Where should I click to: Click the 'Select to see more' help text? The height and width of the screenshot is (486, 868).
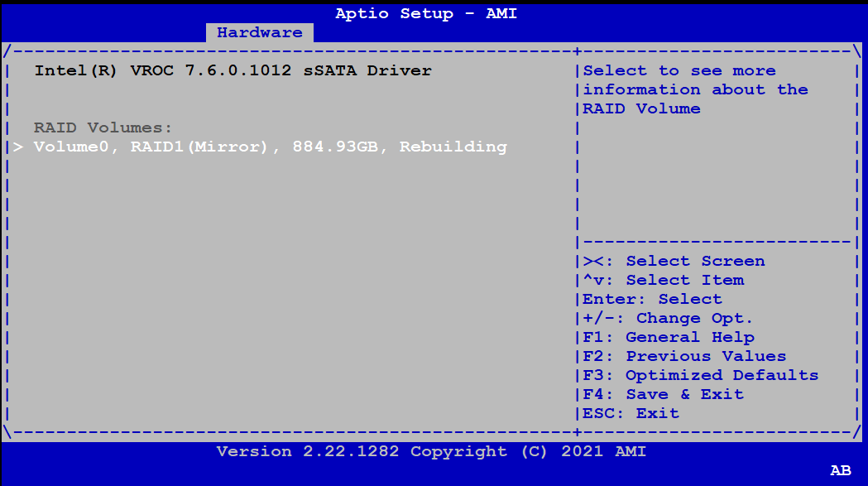[x=679, y=71]
